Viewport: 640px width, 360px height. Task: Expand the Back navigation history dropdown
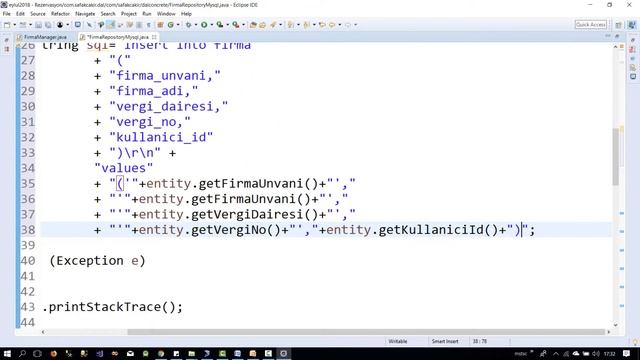tap(340, 25)
